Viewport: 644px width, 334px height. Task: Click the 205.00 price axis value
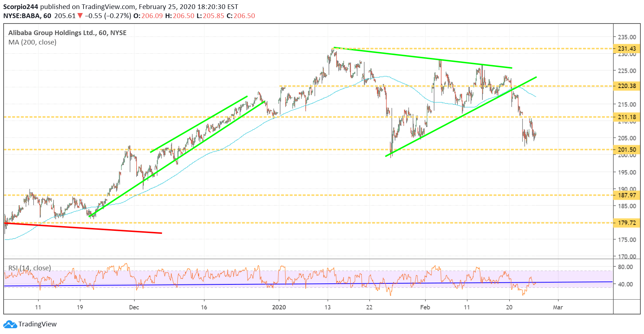627,138
